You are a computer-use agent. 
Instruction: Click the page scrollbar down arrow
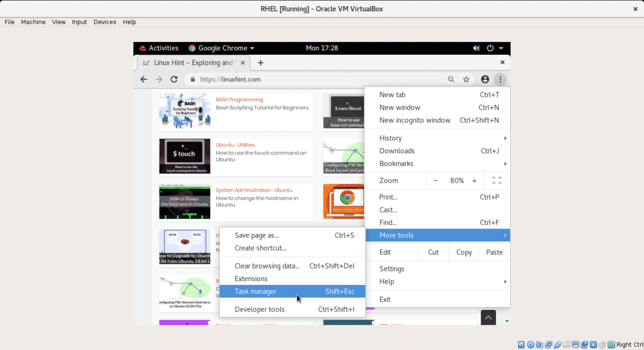point(507,321)
